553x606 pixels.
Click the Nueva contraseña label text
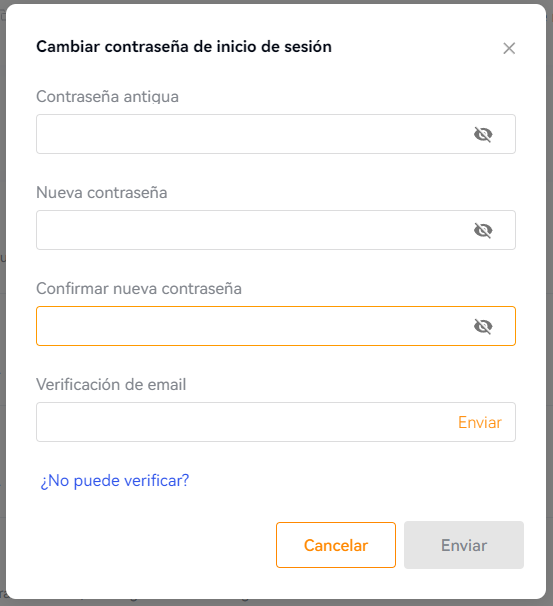(x=102, y=192)
